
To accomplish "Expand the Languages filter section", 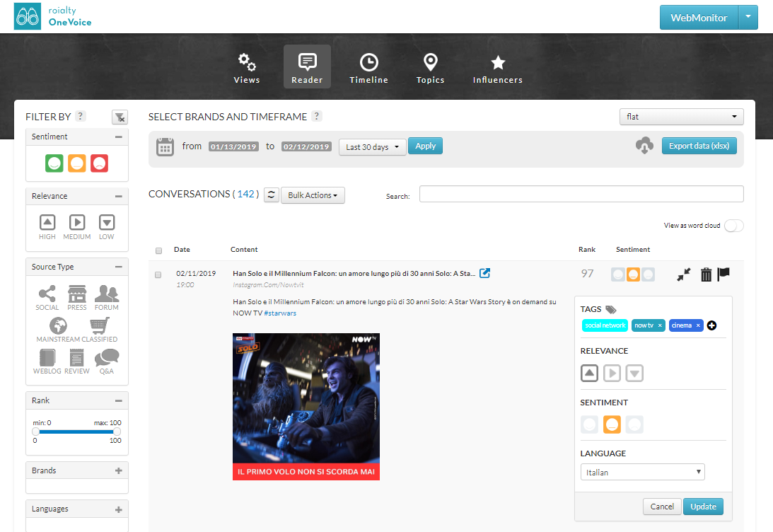I will point(118,509).
